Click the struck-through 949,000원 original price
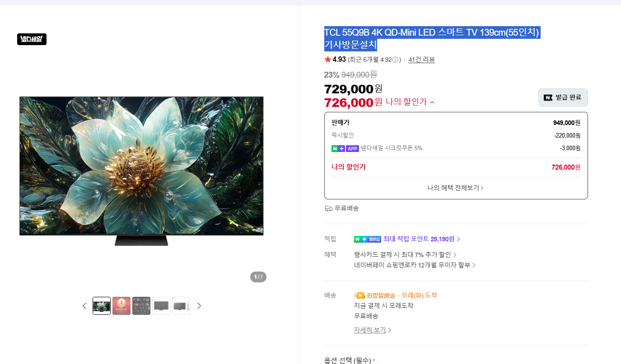The image size is (621, 364). point(359,75)
